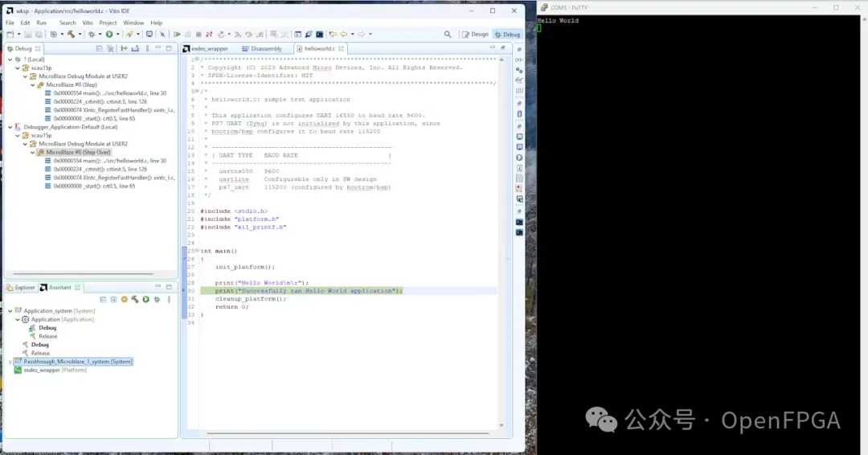Collapse the Application_system [System] node
The image size is (868, 455).
(x=10, y=311)
